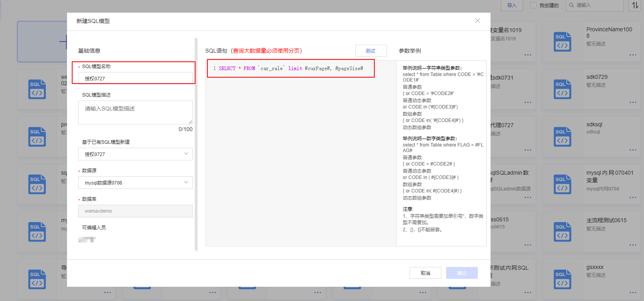Image resolution: width=644 pixels, height=301 pixels.
Task: Close the 新建SQL模型 dialog
Action: click(477, 21)
